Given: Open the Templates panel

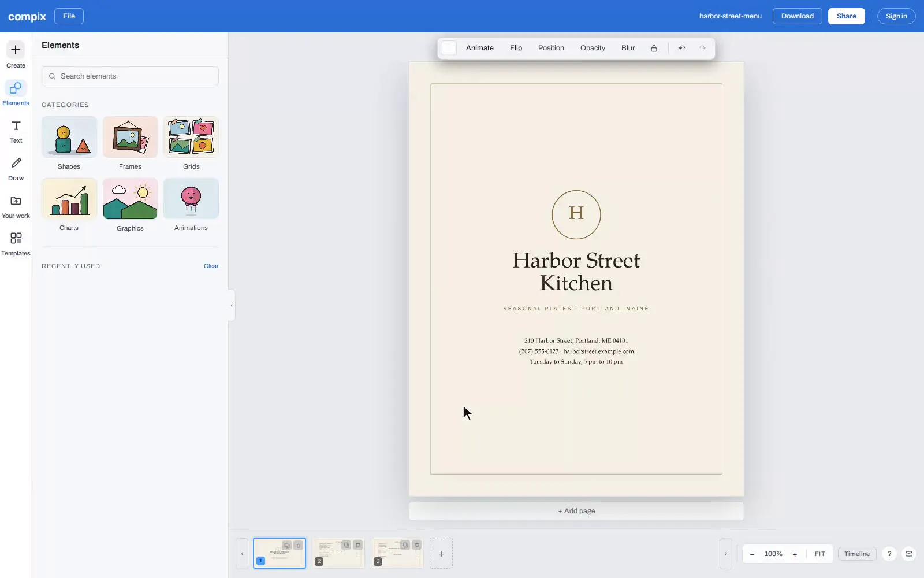Looking at the screenshot, I should (x=16, y=244).
